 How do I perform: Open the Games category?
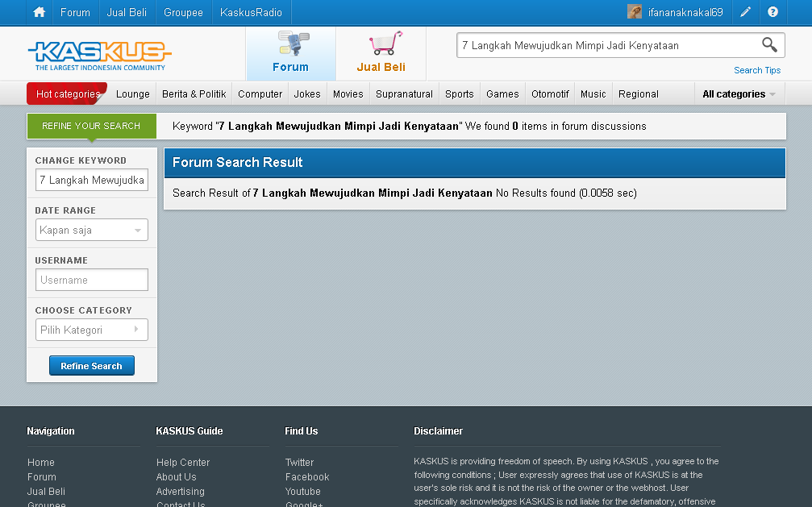tap(502, 94)
